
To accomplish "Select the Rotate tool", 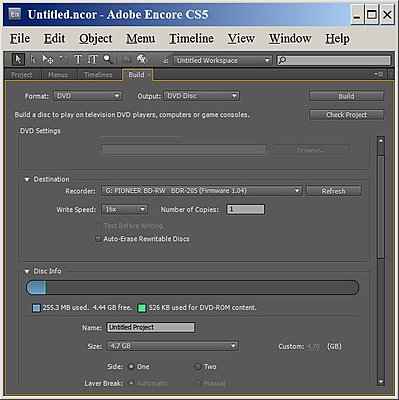I will tap(63, 60).
